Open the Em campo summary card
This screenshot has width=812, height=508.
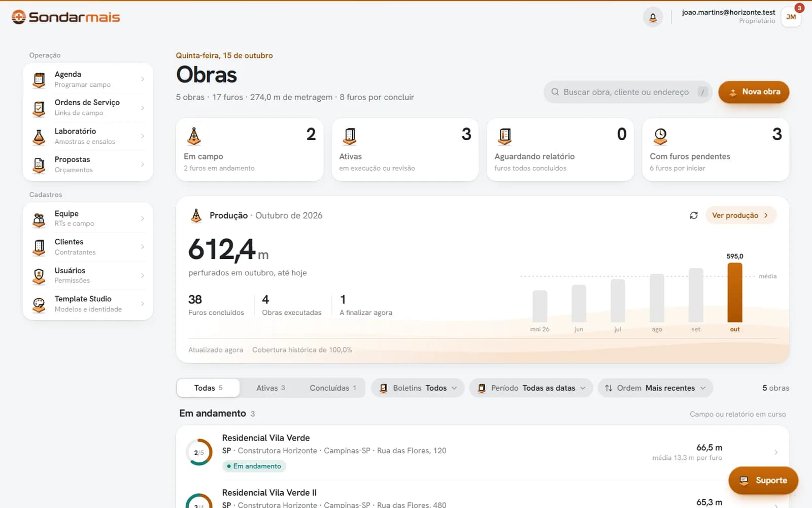pyautogui.click(x=250, y=150)
